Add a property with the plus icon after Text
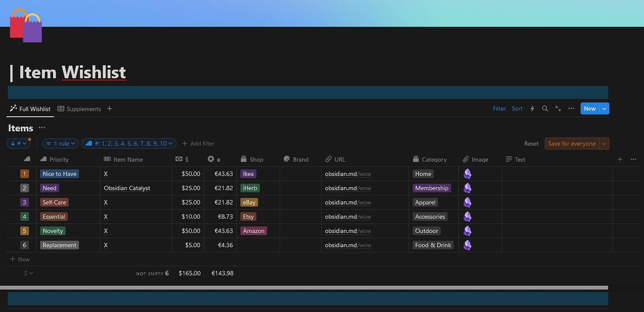Screen dimensions: 644x312 (620, 159)
